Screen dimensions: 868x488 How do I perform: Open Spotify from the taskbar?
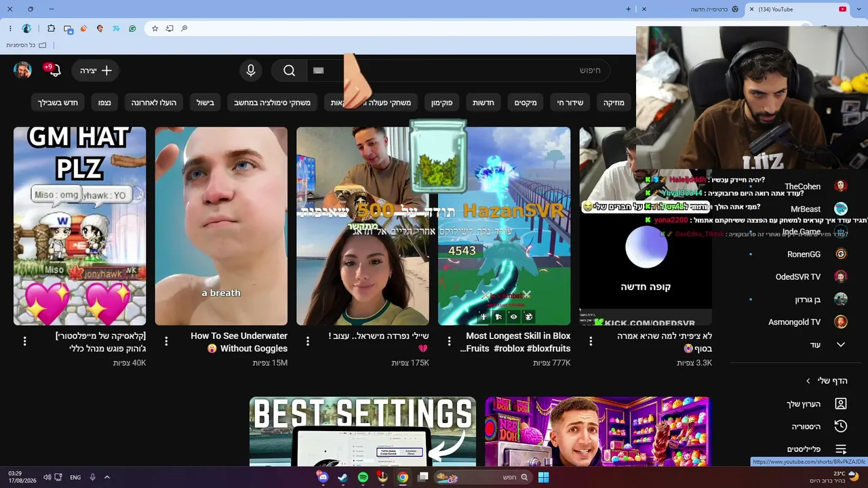click(x=363, y=477)
